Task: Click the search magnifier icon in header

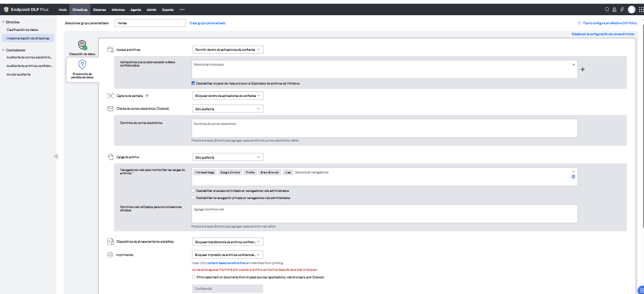Action: point(607,9)
